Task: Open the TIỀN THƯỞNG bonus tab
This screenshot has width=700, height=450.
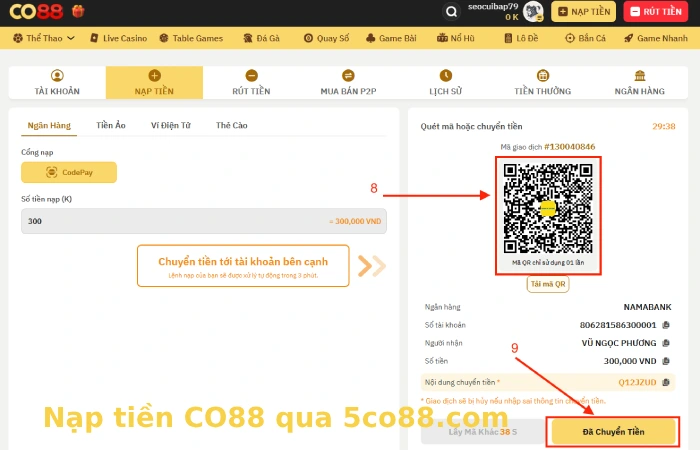Action: click(542, 83)
